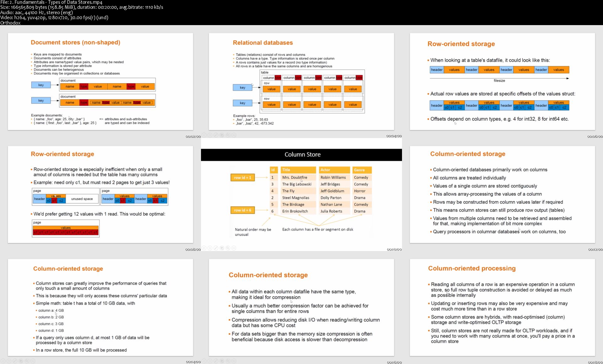603x364 pixels.
Task: Click 'Example rows:' text in Relational slide
Action: point(244,116)
